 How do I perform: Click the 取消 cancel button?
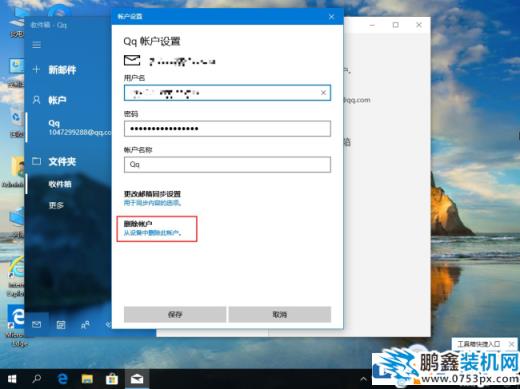[280, 314]
